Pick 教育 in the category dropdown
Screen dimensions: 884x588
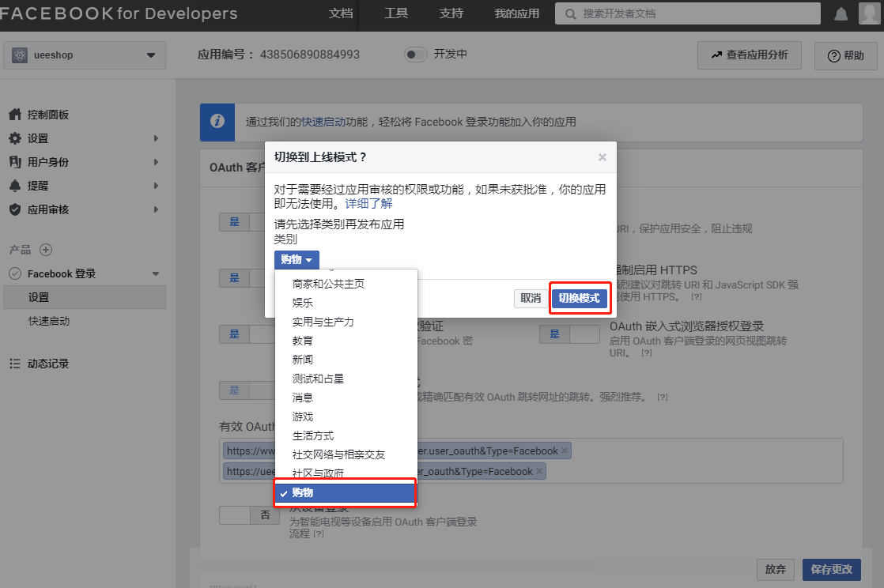[346, 341]
